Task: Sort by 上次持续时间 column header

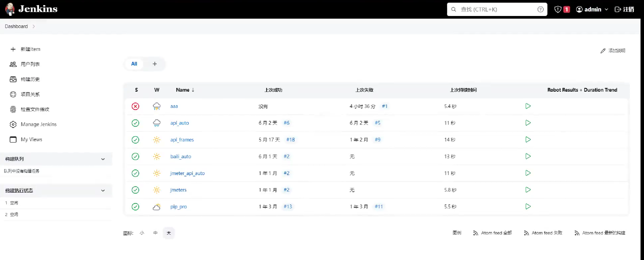Action: click(463, 90)
